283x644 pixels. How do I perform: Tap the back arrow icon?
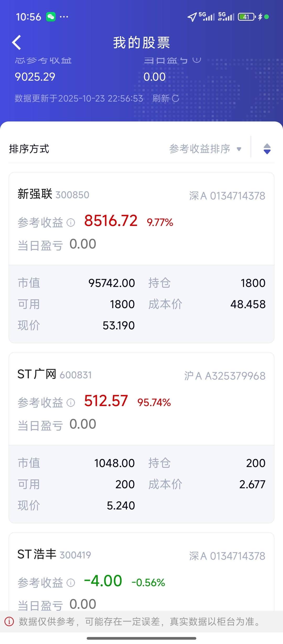click(x=17, y=42)
